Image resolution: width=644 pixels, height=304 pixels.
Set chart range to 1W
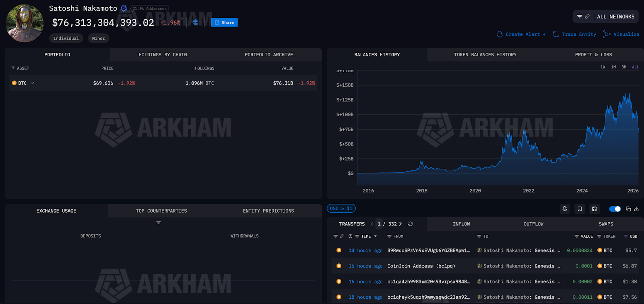(x=603, y=67)
